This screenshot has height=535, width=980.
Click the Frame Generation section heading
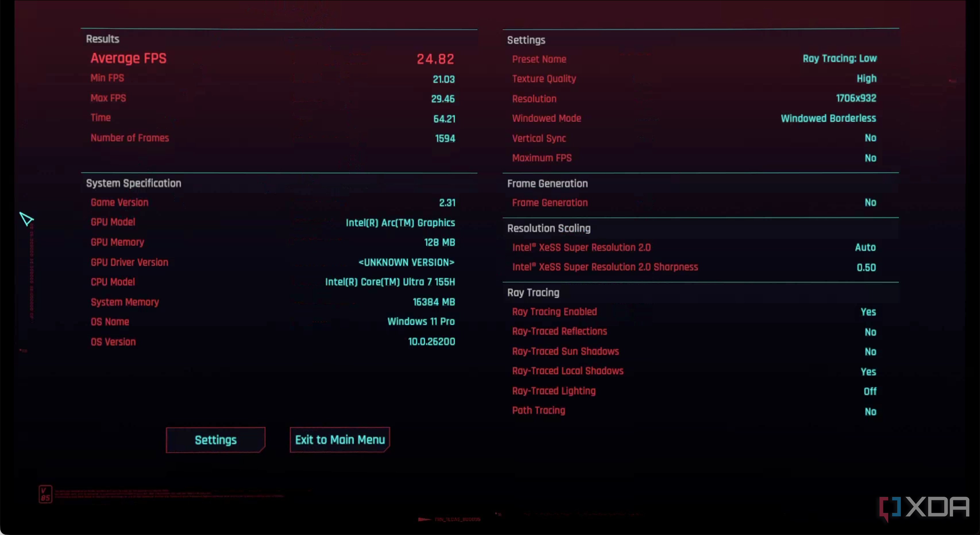tap(547, 183)
